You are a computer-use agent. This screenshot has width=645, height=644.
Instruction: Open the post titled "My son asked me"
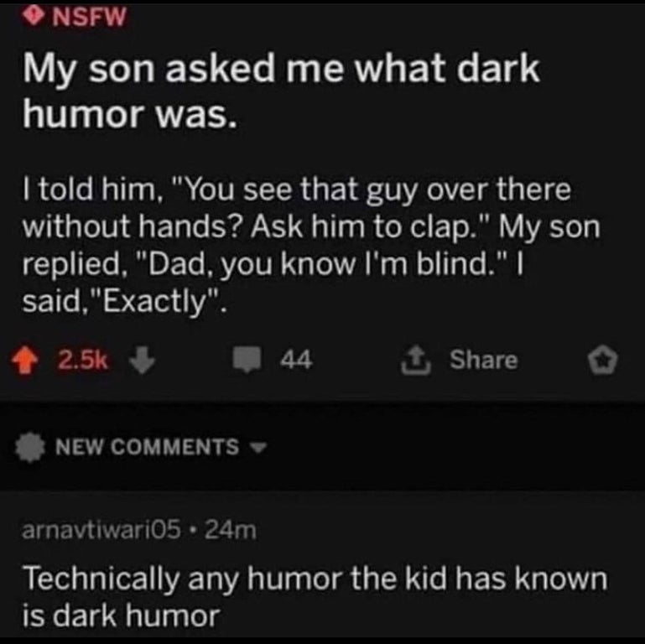coord(280,70)
